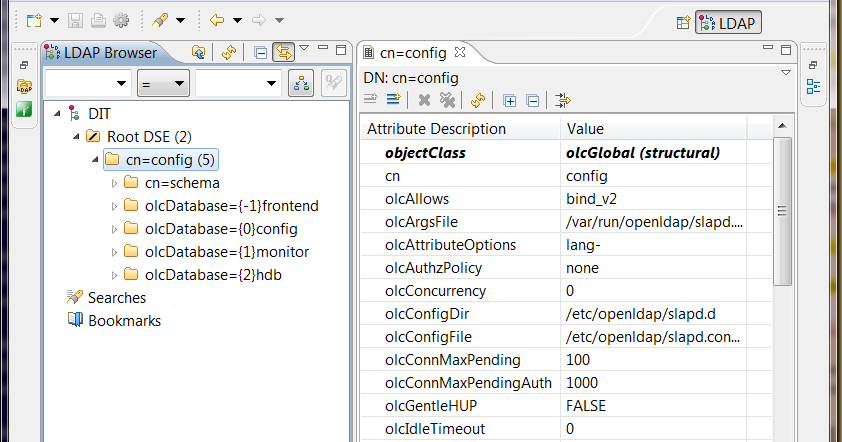
Task: Select the LDAP Browser view tab
Action: click(102, 53)
